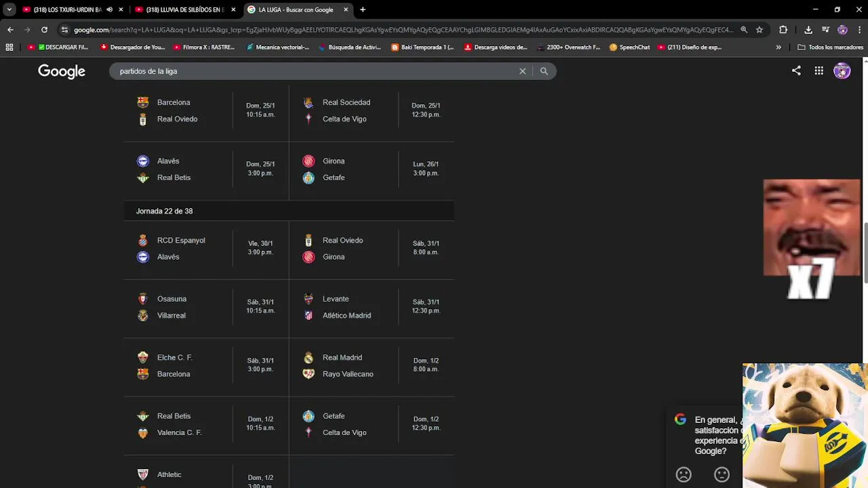Open the Girona vs Getafe match
Image resolution: width=868 pixels, height=488 pixels.
[x=372, y=169]
